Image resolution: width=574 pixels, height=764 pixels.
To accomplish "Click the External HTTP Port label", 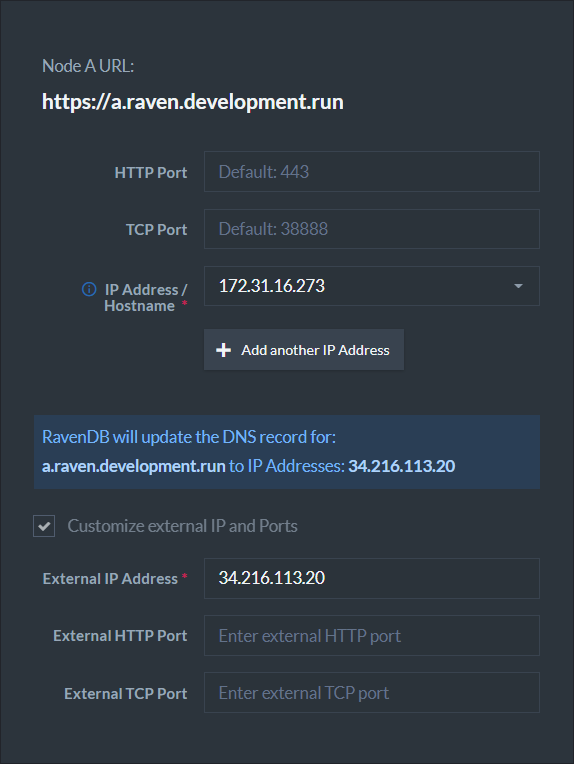I will pos(120,636).
